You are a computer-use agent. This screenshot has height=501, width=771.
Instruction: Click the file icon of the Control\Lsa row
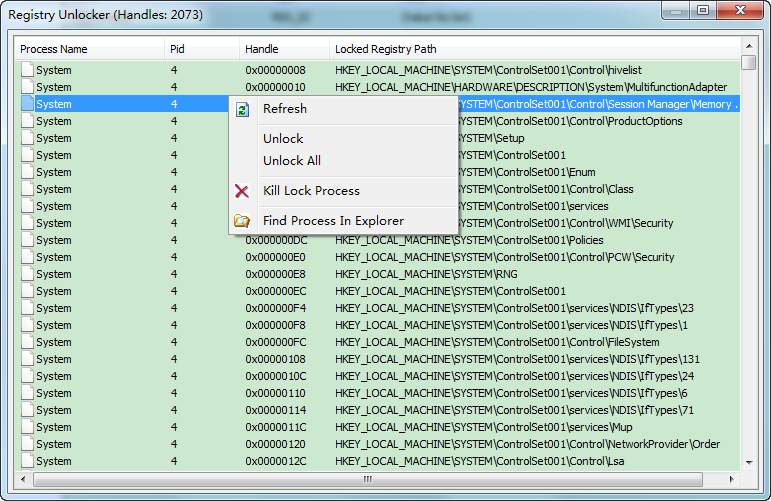point(27,461)
